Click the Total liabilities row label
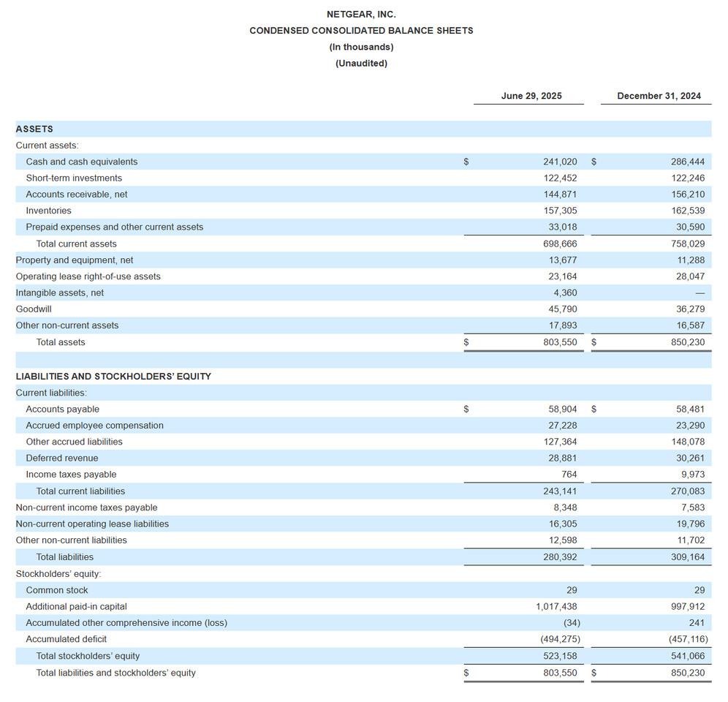This screenshot has width=728, height=702. click(65, 557)
